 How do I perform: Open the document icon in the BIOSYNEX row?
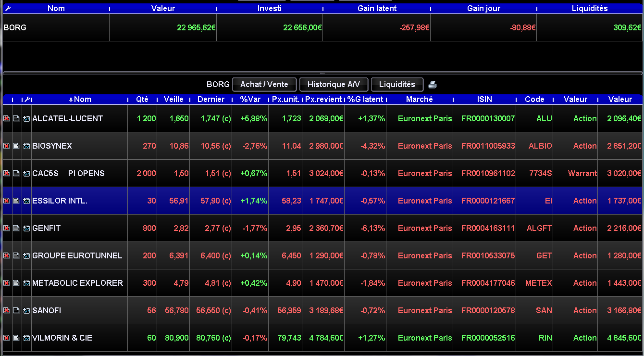(16, 146)
